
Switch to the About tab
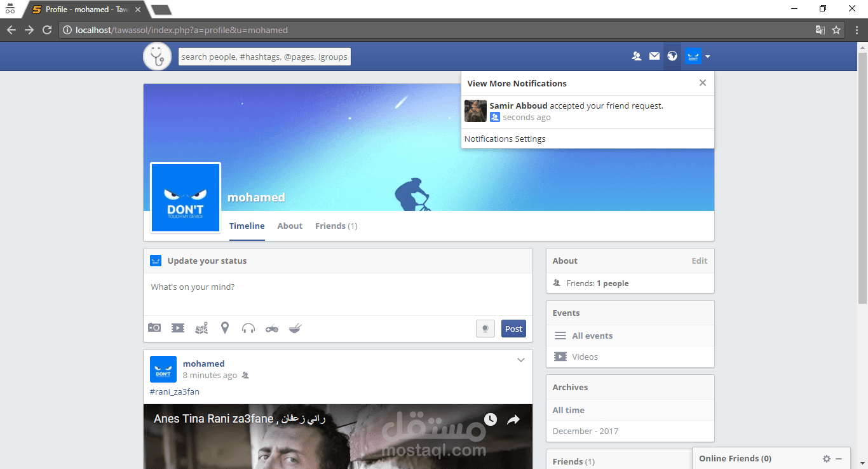pyautogui.click(x=290, y=226)
